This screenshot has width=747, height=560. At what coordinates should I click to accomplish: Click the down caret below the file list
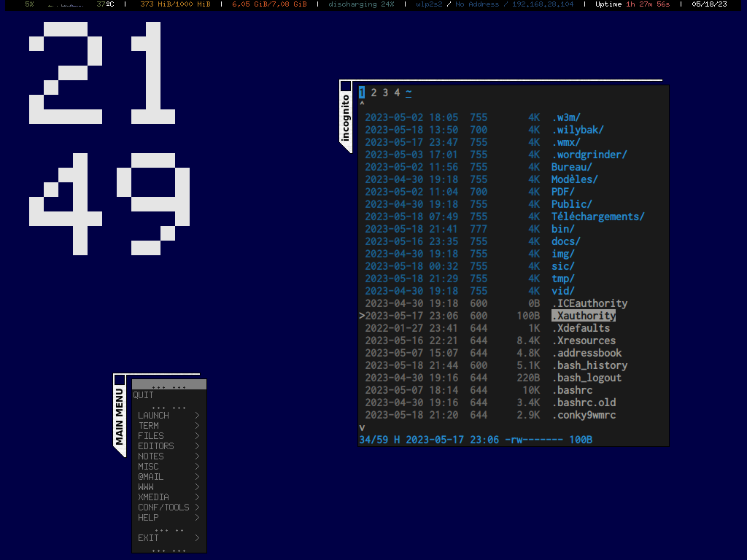[x=362, y=427]
